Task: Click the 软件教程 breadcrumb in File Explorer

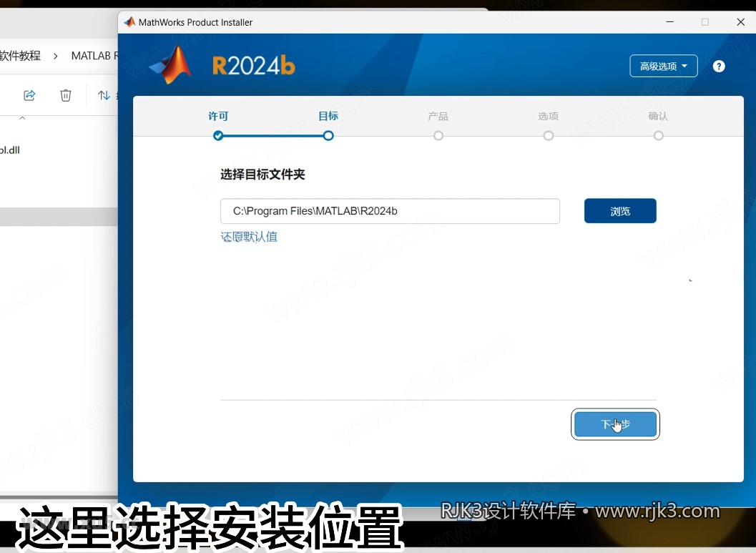Action: [20, 56]
